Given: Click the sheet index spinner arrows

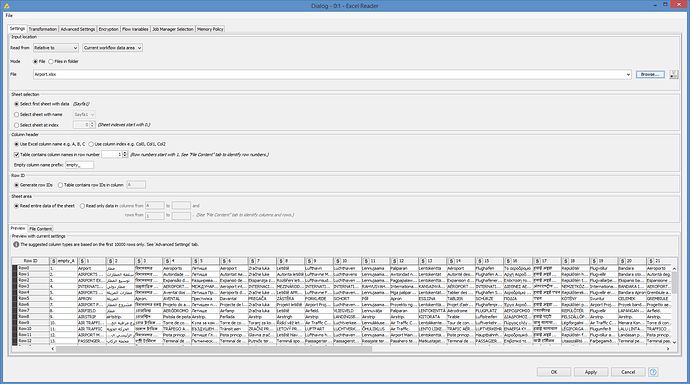Looking at the screenshot, I should (92, 125).
